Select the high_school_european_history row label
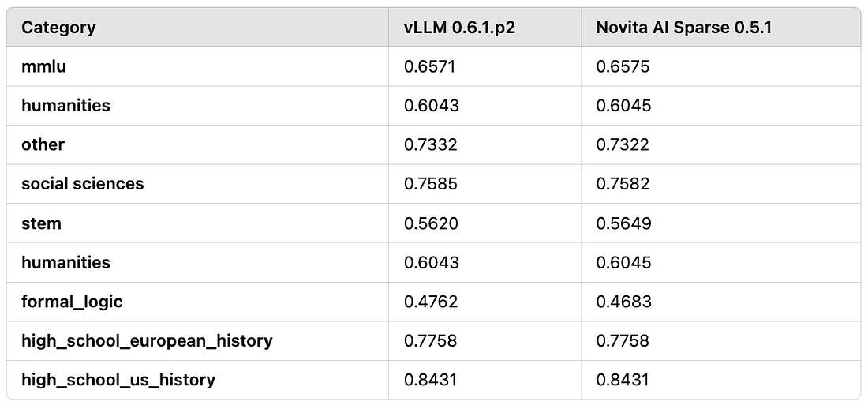868x409 pixels. click(147, 341)
